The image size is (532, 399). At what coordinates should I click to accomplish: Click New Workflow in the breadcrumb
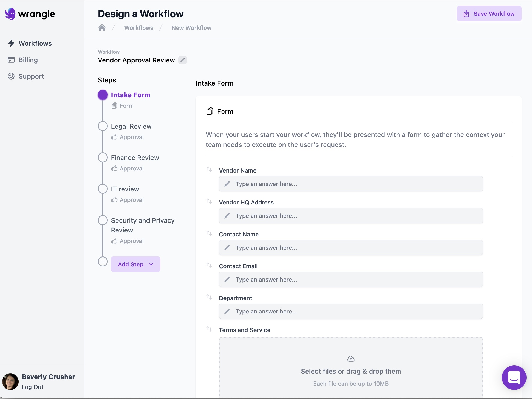(x=191, y=27)
